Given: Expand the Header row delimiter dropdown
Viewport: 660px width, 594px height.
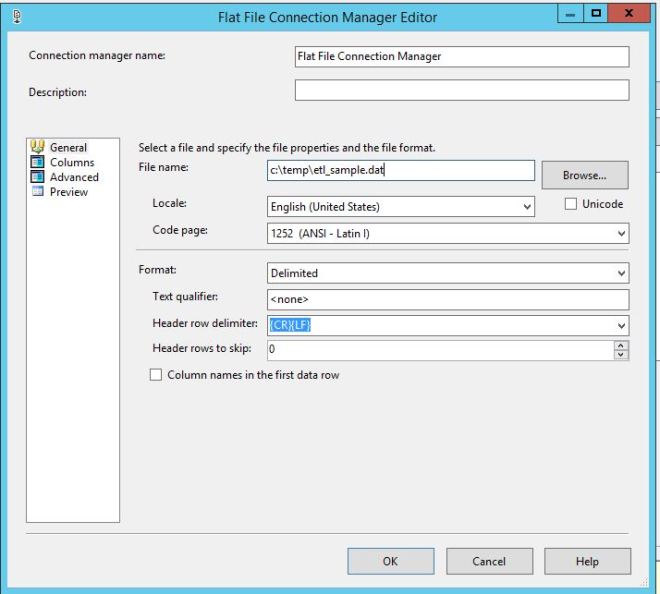Looking at the screenshot, I should (x=621, y=325).
